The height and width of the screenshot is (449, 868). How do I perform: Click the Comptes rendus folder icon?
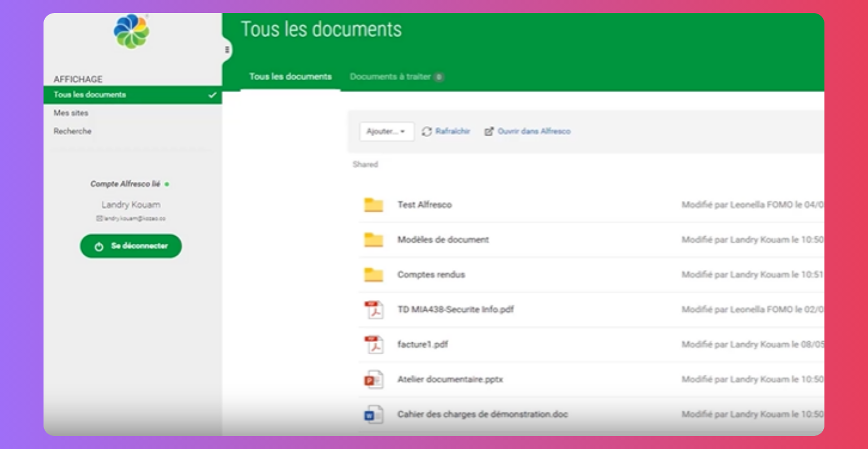point(374,275)
